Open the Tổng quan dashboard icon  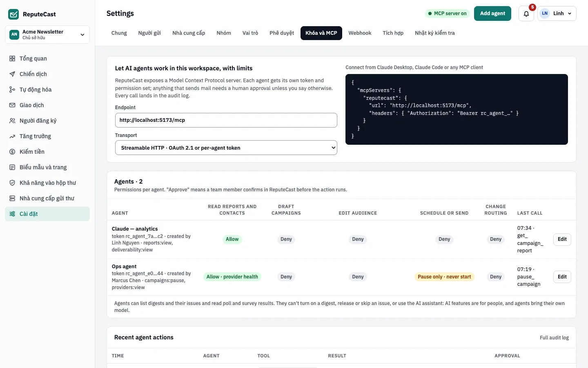click(x=12, y=58)
